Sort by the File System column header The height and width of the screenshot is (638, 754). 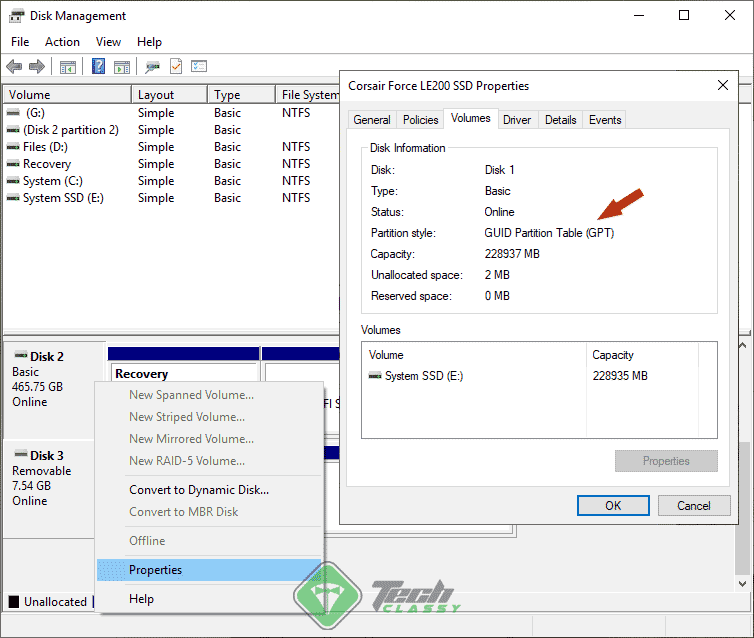308,94
